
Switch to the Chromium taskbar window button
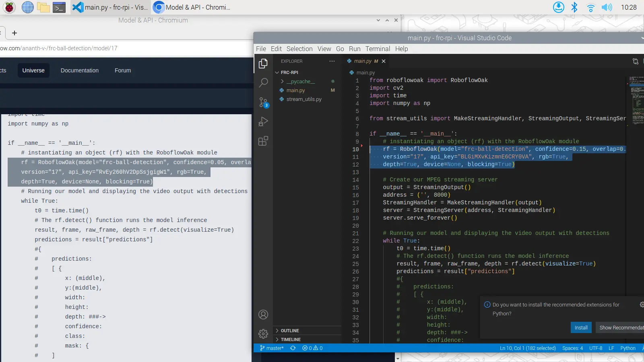pos(192,7)
